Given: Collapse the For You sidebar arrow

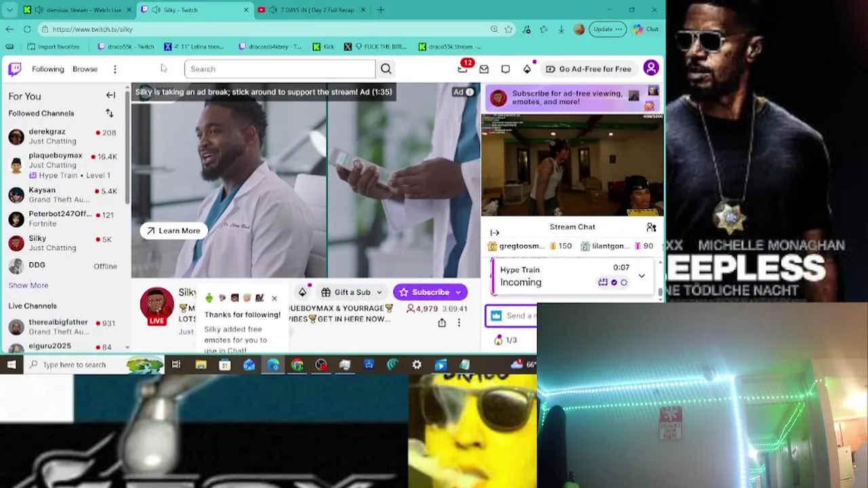Looking at the screenshot, I should [x=111, y=96].
